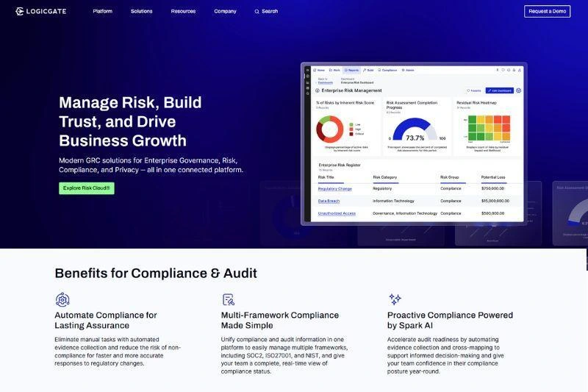588x392 pixels.
Task: Select the Home tab in the dashboard preview
Action: tap(319, 70)
